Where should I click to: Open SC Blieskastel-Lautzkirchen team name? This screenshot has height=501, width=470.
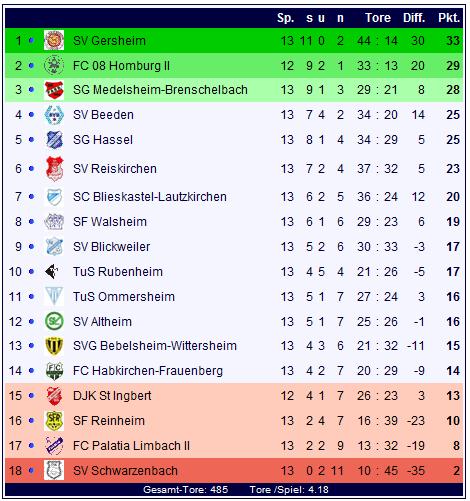[150, 197]
